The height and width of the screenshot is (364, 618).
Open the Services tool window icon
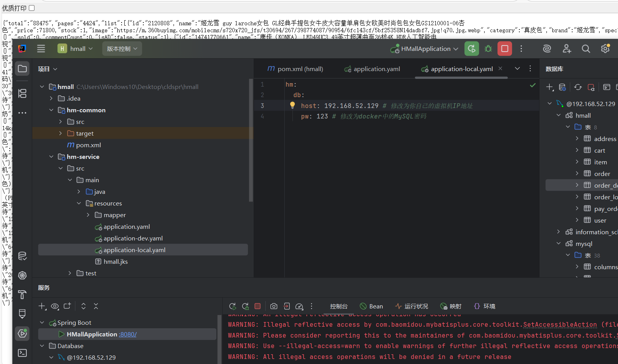tap(23, 333)
